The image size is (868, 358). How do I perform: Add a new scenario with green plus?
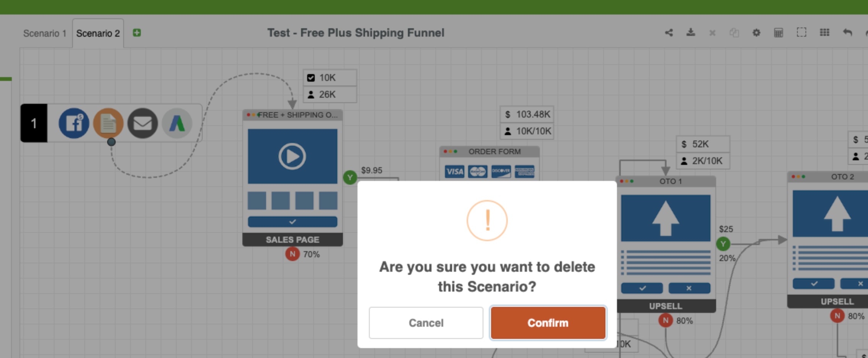(x=137, y=33)
